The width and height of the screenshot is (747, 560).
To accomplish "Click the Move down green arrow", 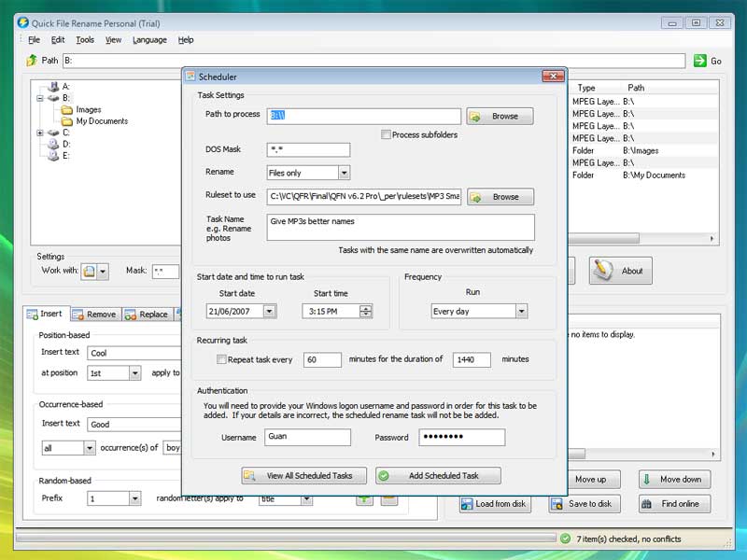I will pos(647,480).
